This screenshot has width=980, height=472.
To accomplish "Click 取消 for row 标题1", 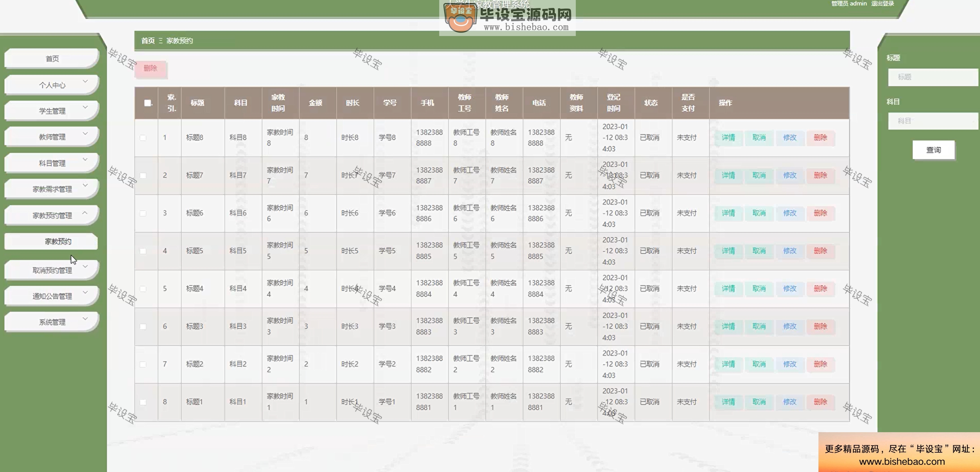I will tap(759, 402).
